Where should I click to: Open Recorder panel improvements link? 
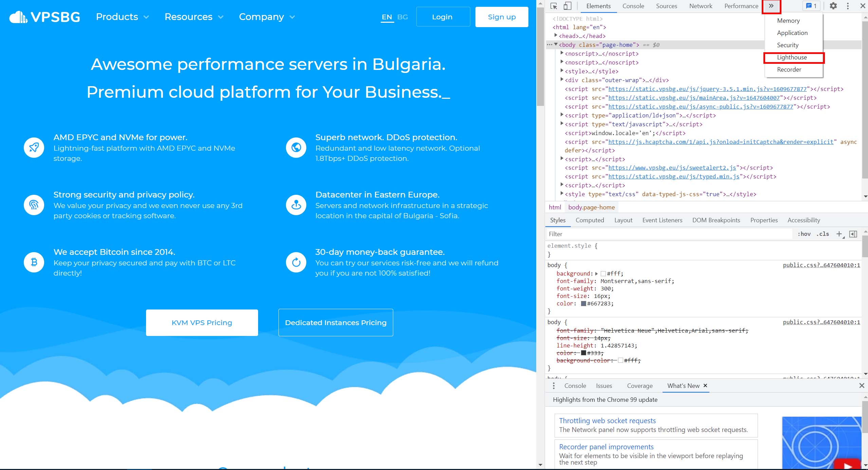(x=606, y=447)
